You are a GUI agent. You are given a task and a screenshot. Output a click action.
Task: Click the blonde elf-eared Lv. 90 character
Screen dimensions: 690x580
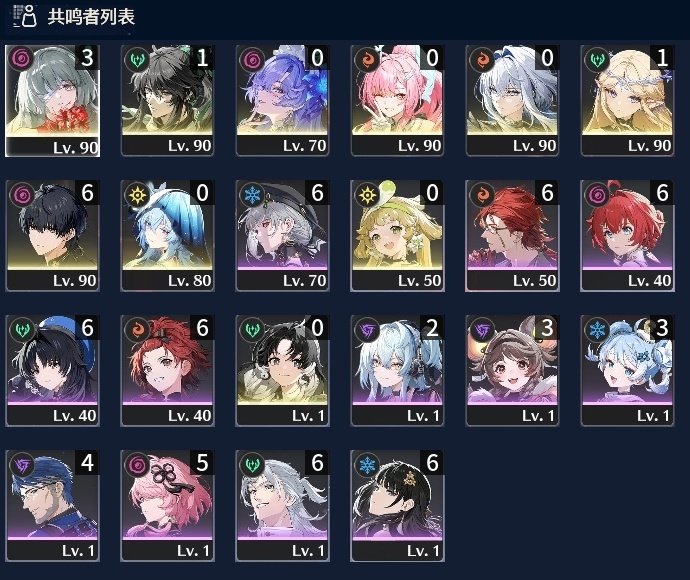[628, 100]
